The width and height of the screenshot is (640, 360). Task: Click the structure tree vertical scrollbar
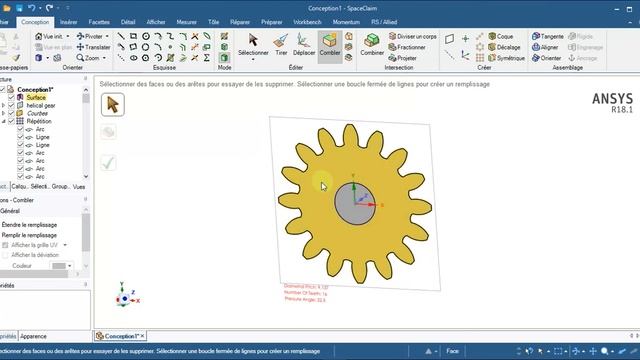tap(86, 133)
